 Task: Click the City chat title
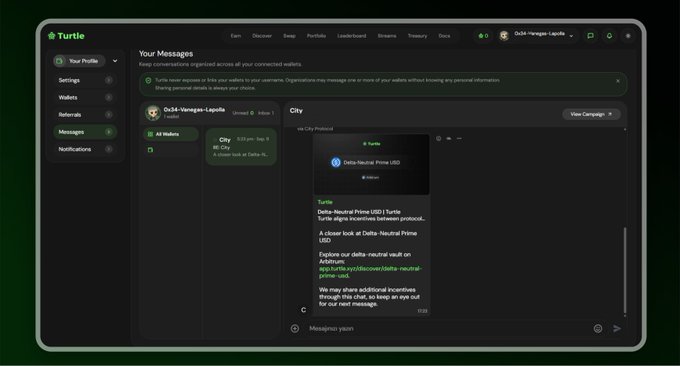pyautogui.click(x=296, y=111)
